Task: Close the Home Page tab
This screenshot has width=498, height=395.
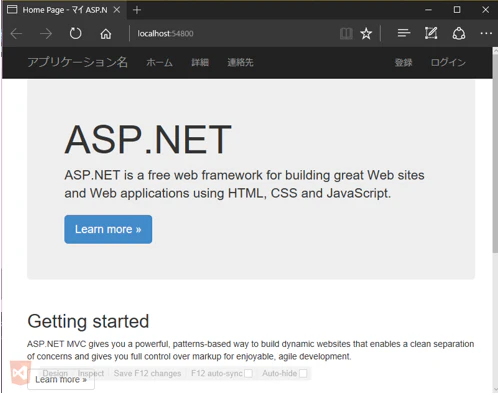Action: click(117, 10)
